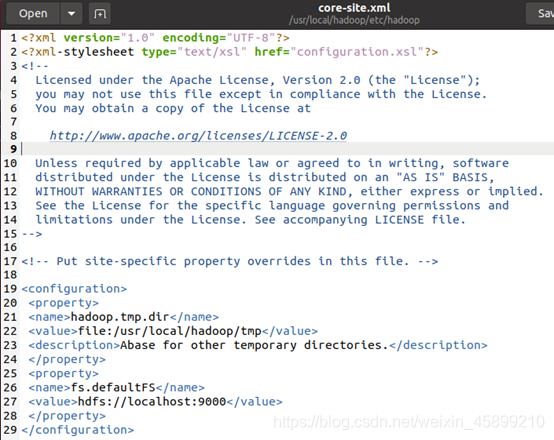The width and height of the screenshot is (554, 440).
Task: Click the opening property tag on line 20
Action: click(64, 303)
